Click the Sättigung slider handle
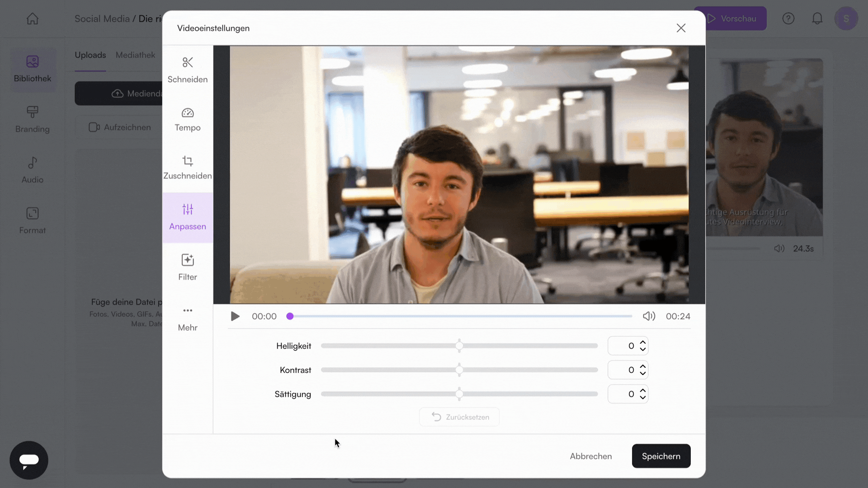The image size is (868, 488). pos(459,394)
